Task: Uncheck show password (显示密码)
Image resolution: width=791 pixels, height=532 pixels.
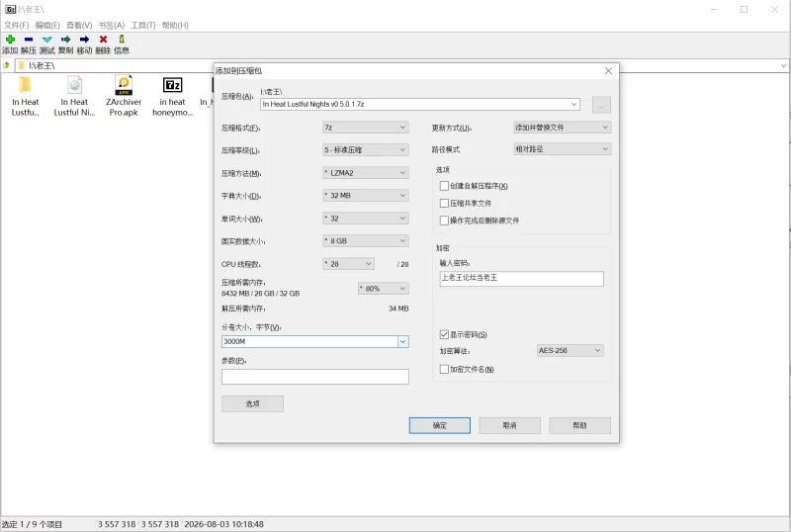Action: [x=444, y=334]
